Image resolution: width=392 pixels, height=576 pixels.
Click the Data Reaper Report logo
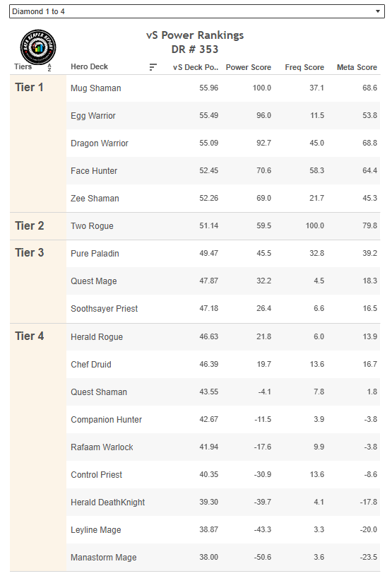tap(38, 47)
